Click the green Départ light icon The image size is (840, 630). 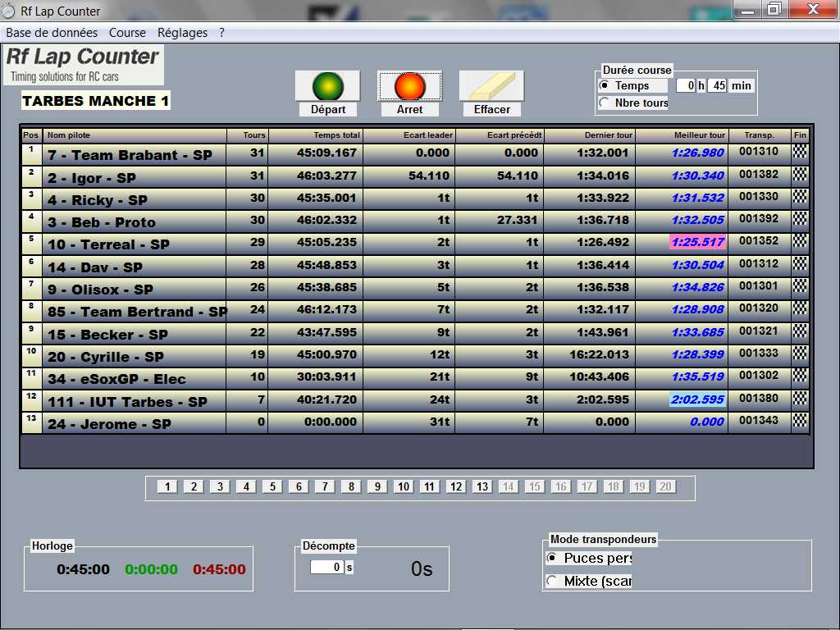327,86
